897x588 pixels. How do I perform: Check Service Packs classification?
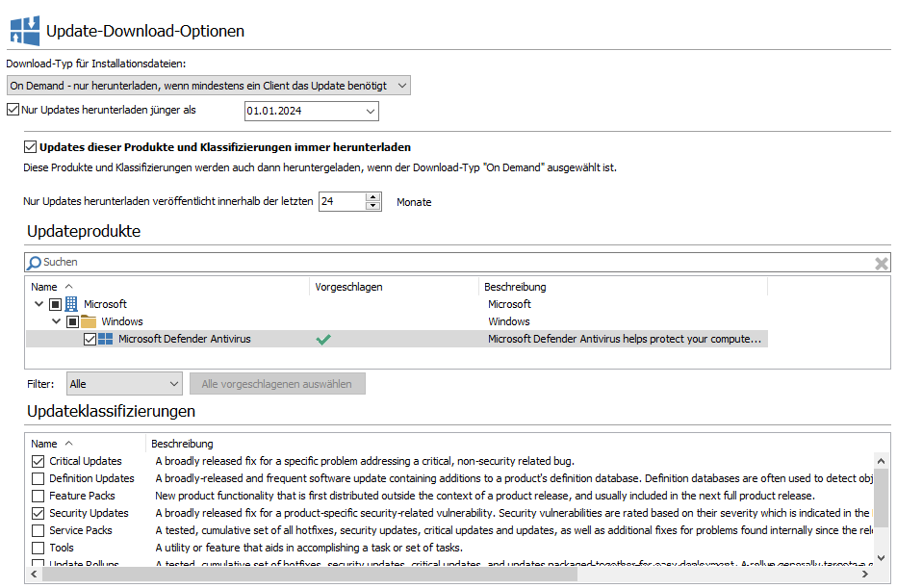tap(38, 530)
